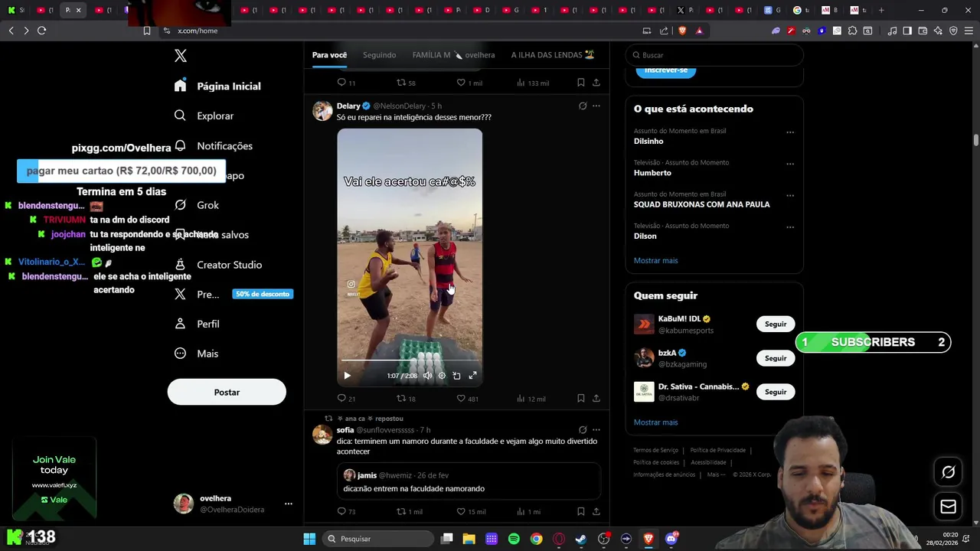980x551 pixels.
Task: Click the Buscar search field
Action: pos(714,55)
